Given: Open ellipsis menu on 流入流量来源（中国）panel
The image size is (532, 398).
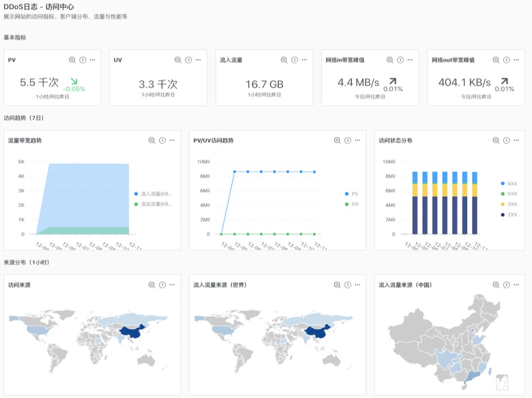Looking at the screenshot, I should (x=516, y=285).
